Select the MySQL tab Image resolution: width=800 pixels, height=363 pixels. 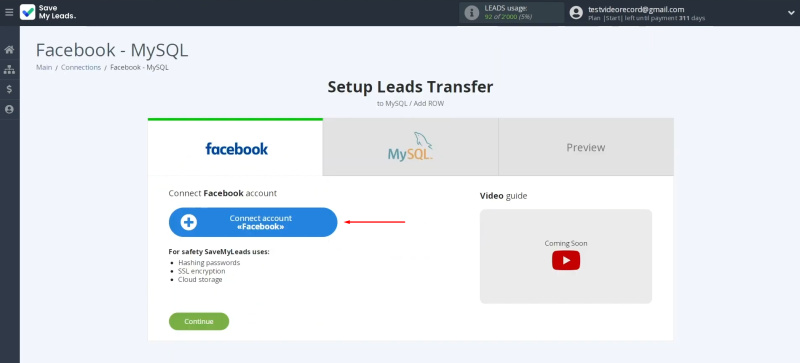click(411, 148)
